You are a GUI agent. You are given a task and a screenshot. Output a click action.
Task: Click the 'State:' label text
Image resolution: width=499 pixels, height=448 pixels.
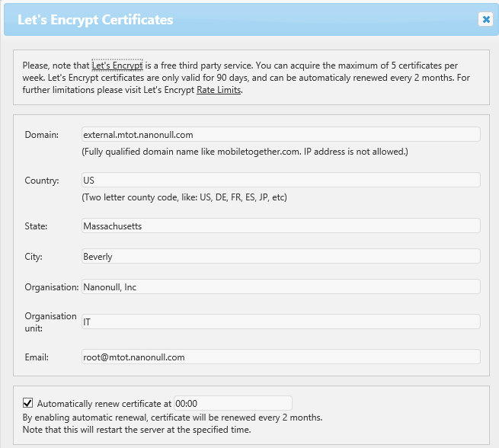pos(36,226)
